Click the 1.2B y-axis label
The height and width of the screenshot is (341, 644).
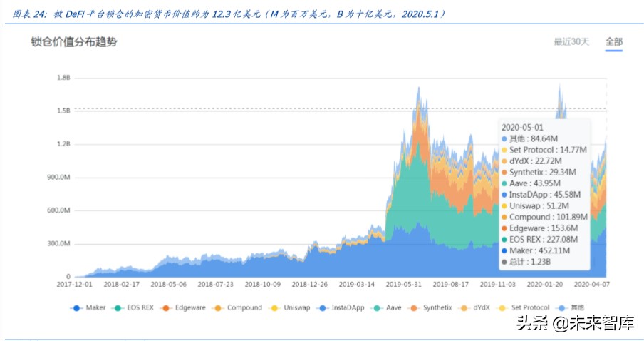pyautogui.click(x=63, y=144)
